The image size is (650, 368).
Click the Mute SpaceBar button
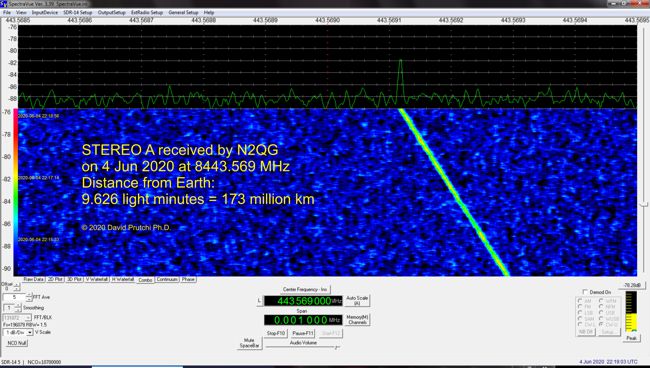pyautogui.click(x=250, y=343)
